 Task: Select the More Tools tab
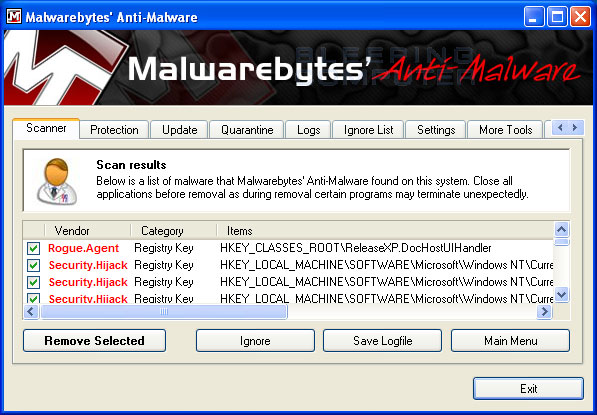[x=505, y=130]
